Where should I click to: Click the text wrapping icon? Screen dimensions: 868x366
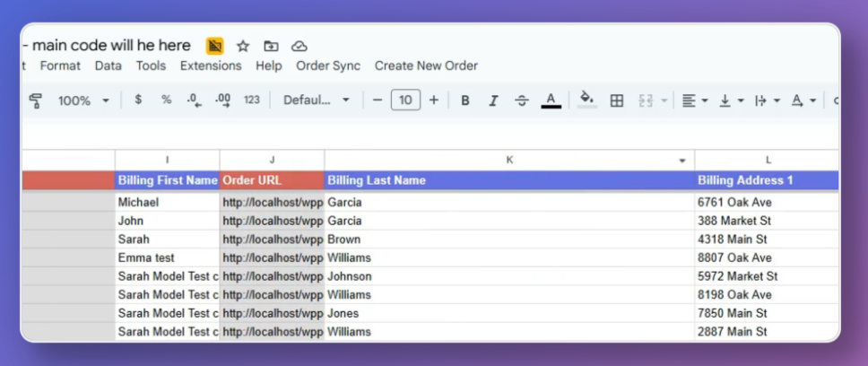click(761, 100)
